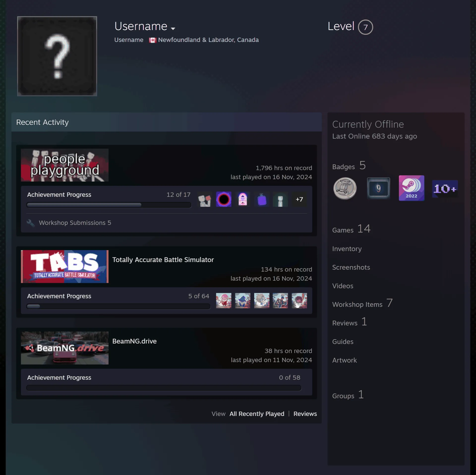
Task: Open the Groups 1 link
Action: coord(348,395)
